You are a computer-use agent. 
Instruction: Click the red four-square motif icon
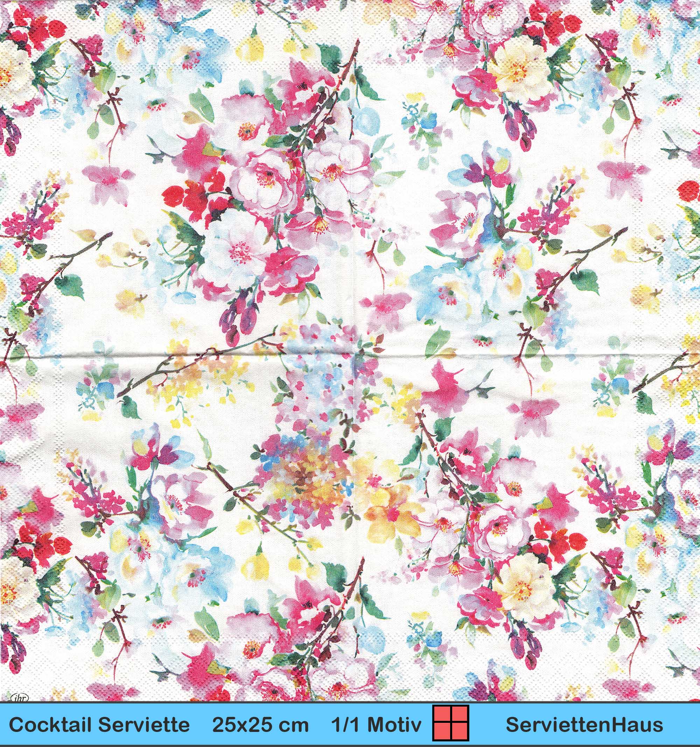pyautogui.click(x=451, y=723)
